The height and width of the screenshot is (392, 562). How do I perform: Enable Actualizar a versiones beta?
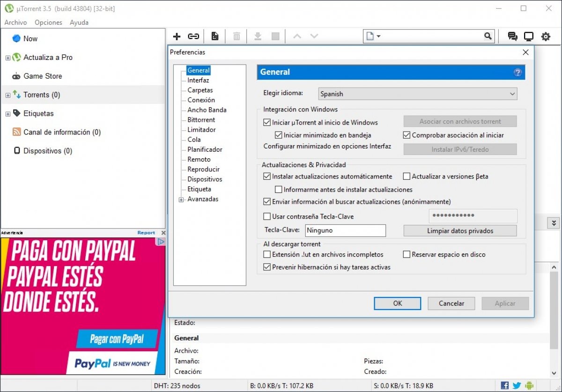click(x=407, y=177)
